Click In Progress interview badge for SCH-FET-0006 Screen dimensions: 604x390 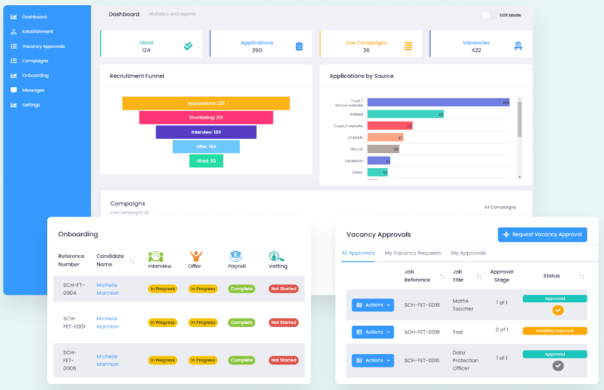click(x=163, y=360)
